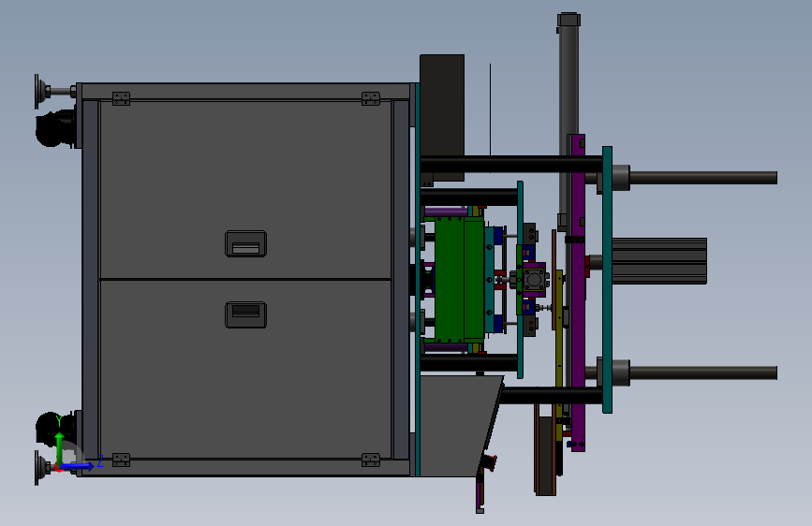Click the blue Z axis arrow

78,466
